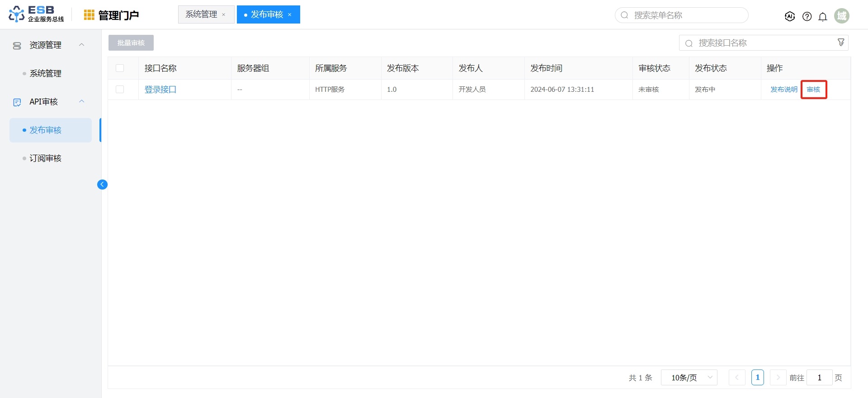Click the grid icon beside 管理门户
The image size is (868, 398).
pos(89,15)
